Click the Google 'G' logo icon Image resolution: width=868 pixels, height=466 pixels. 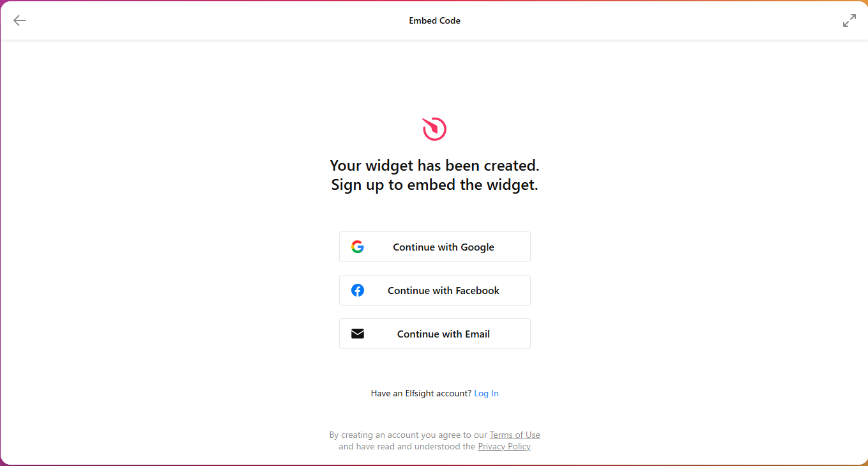[x=358, y=247]
